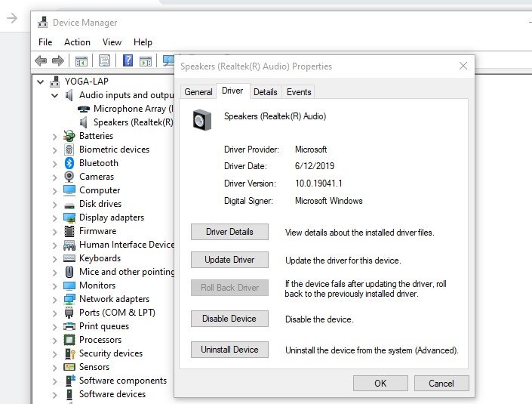
Task: Expand the Network adapters node arrow
Action: coord(54,300)
